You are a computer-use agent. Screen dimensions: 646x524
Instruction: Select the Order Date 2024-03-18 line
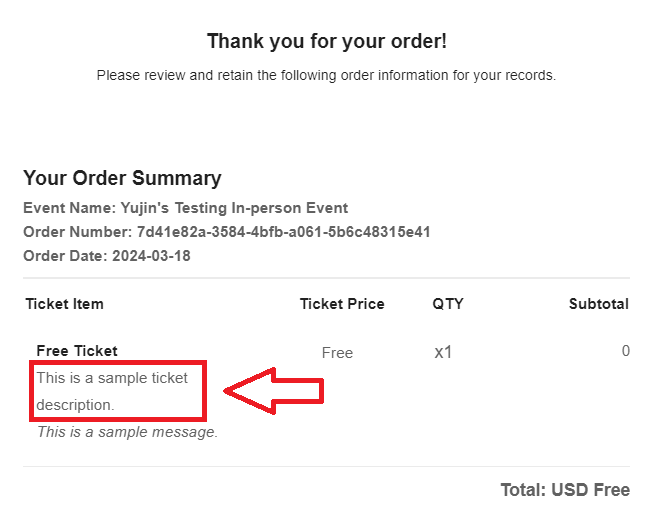coord(107,256)
